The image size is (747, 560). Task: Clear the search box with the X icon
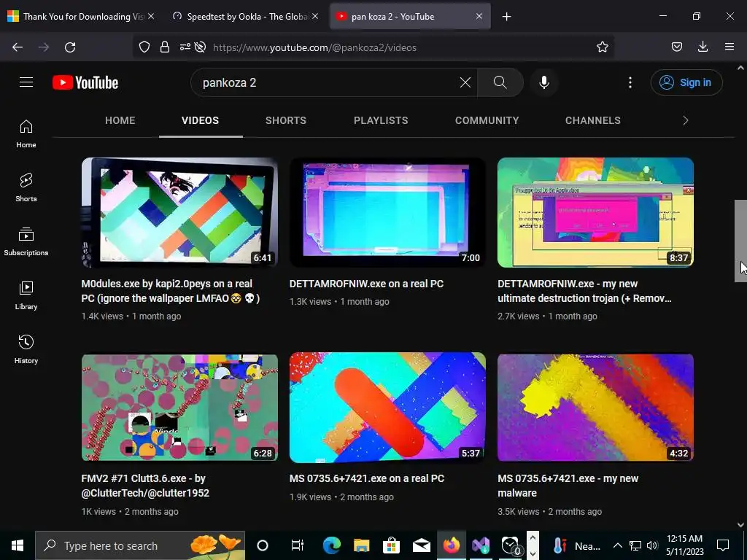[465, 82]
